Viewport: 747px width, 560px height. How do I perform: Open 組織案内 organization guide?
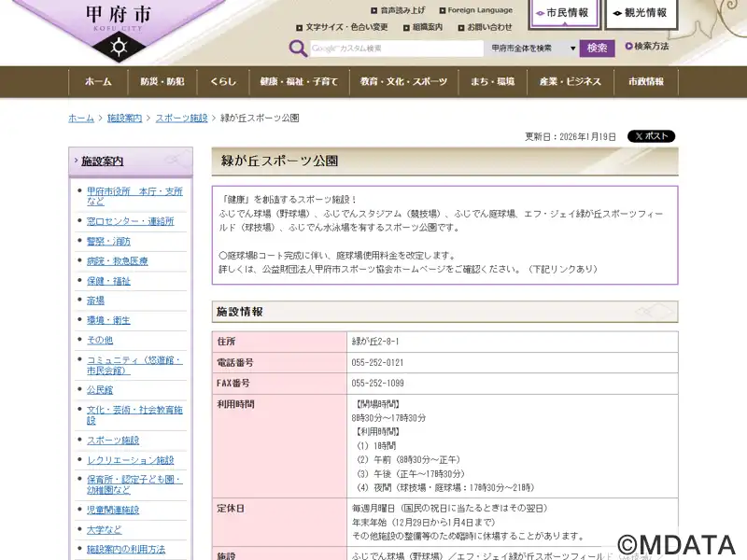tap(426, 27)
